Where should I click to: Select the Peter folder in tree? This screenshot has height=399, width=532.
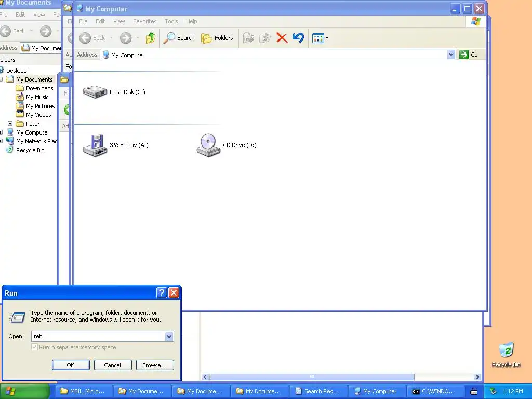[x=33, y=124]
